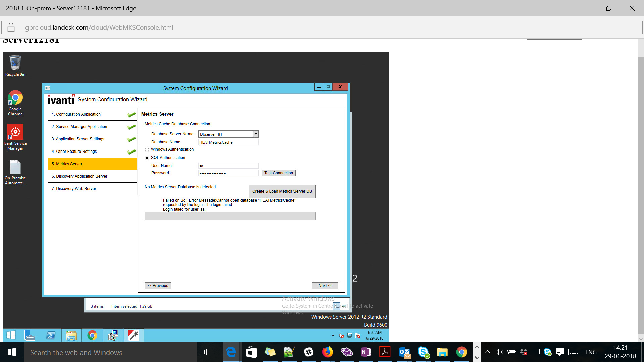
Task: Click the Database Name input field
Action: coord(228,142)
